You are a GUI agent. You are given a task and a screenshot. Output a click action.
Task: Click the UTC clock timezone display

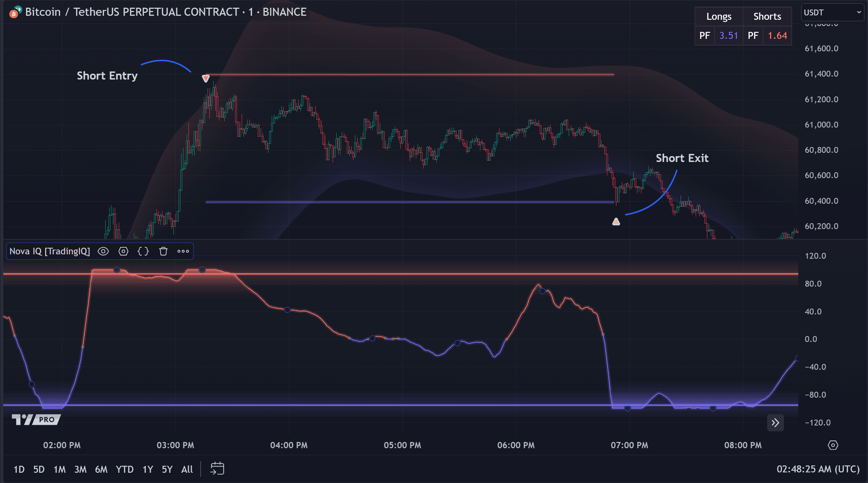tap(818, 469)
